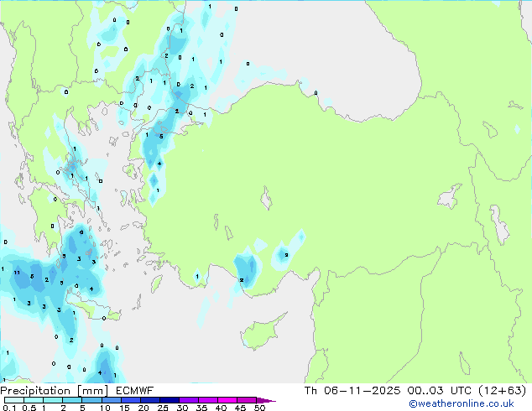Select the 0.5–1 mm legend color swatch

[x=34, y=400]
